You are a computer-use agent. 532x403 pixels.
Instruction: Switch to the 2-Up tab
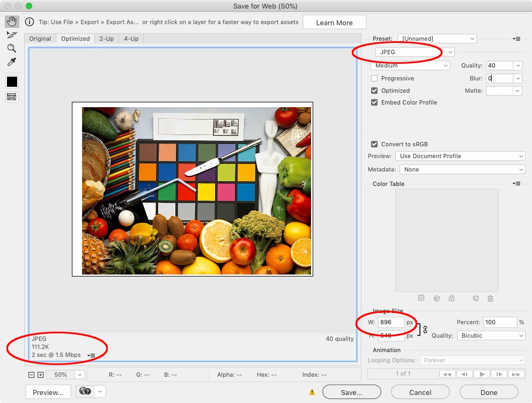click(107, 39)
